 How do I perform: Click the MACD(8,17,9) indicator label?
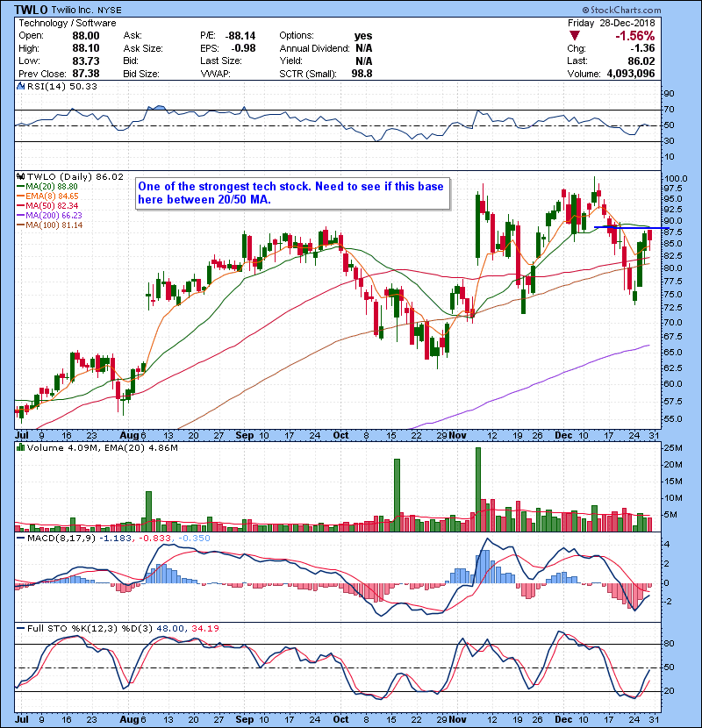(61, 539)
